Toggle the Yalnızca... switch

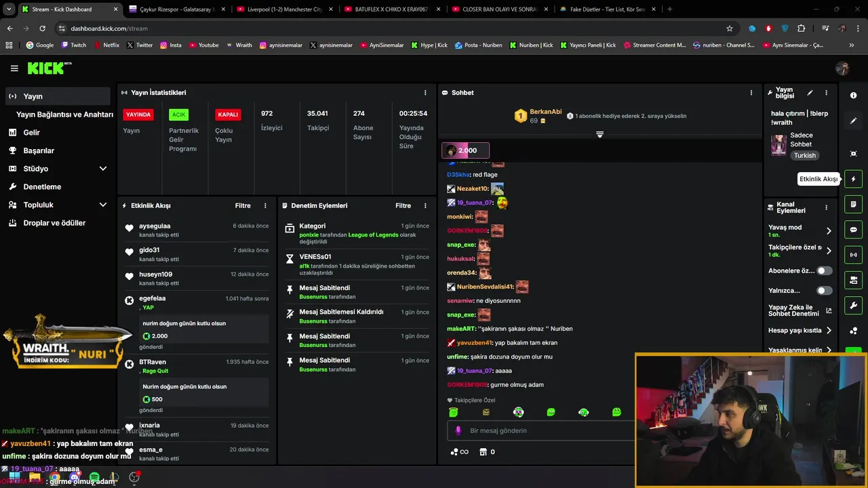coord(824,291)
